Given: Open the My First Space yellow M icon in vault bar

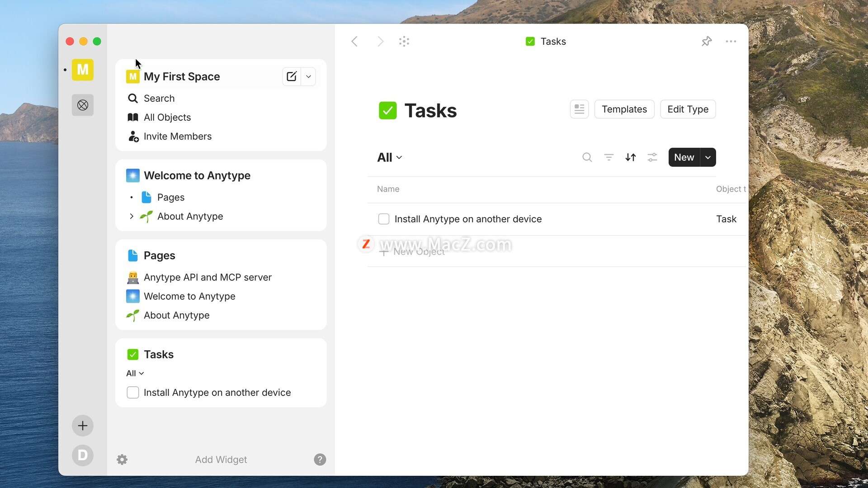Looking at the screenshot, I should point(82,70).
